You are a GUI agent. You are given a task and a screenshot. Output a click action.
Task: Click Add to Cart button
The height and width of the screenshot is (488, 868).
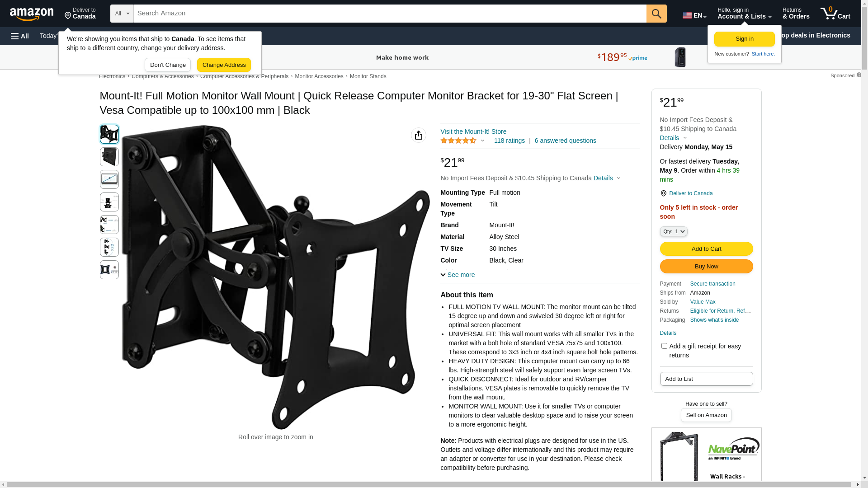706,249
